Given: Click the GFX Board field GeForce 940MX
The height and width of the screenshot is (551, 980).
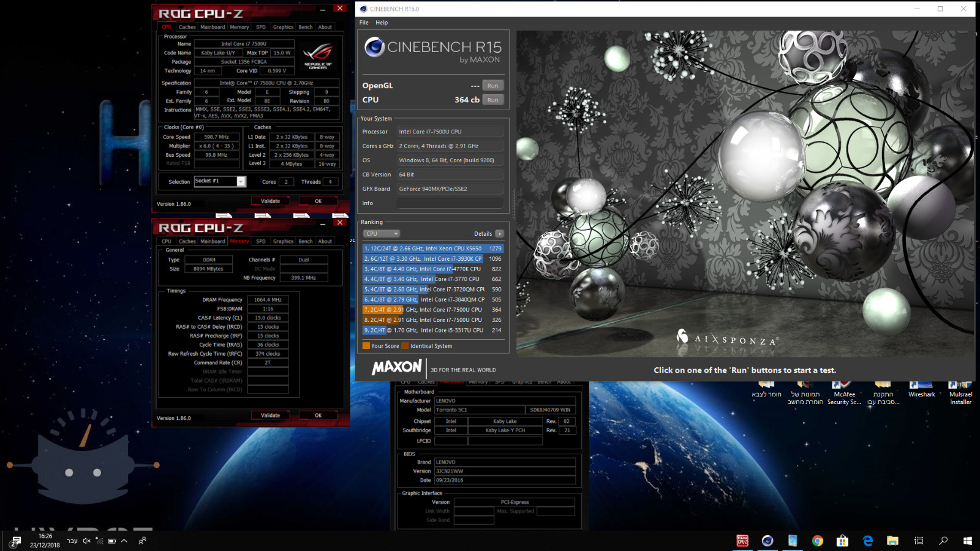Looking at the screenshot, I should [x=450, y=189].
